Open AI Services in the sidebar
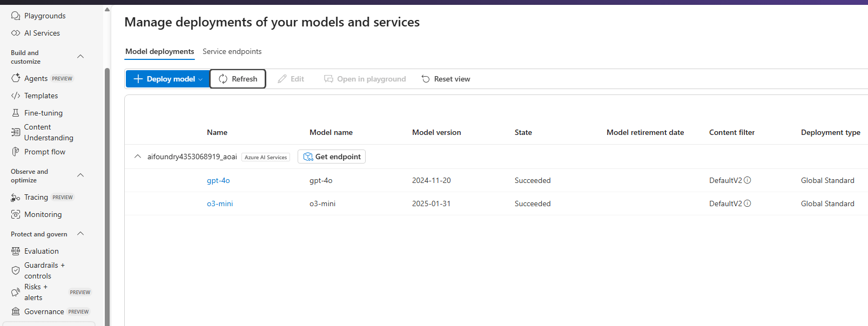 coord(42,33)
